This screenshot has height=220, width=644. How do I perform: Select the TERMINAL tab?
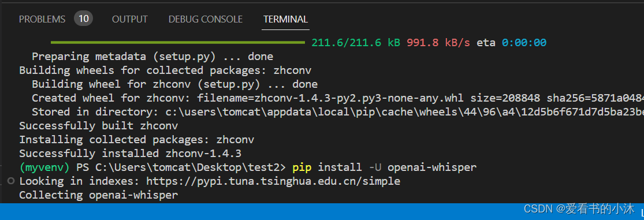(x=285, y=19)
